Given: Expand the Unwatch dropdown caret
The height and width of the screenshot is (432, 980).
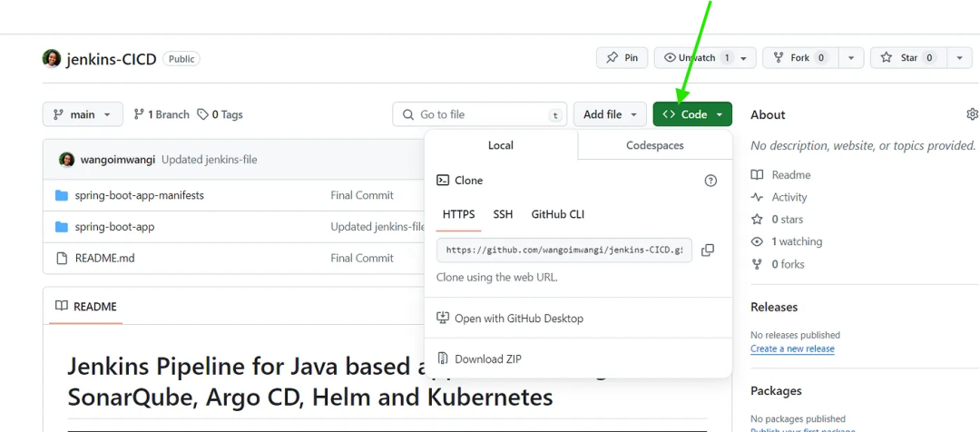Looking at the screenshot, I should 744,58.
